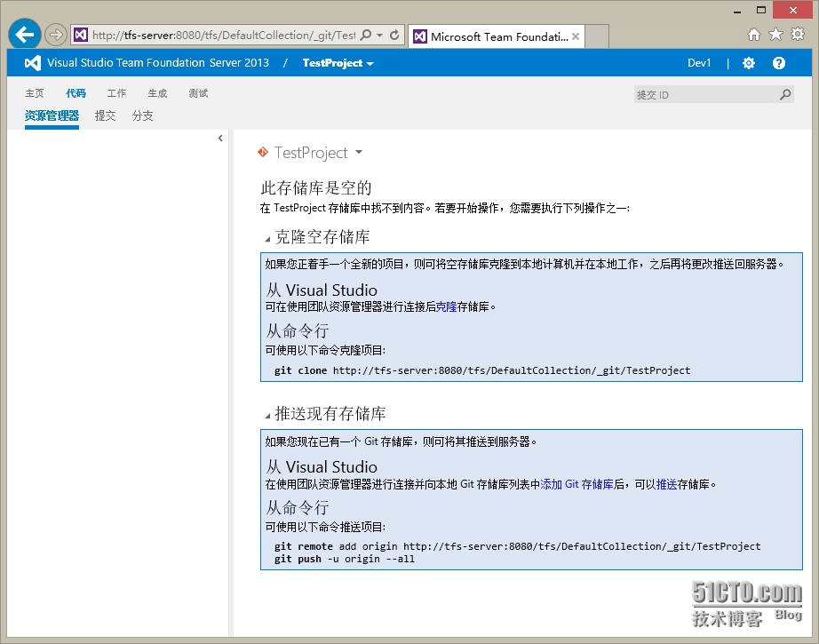Click the git remote add origin command line
Screen dimensions: 819x644
(517, 546)
